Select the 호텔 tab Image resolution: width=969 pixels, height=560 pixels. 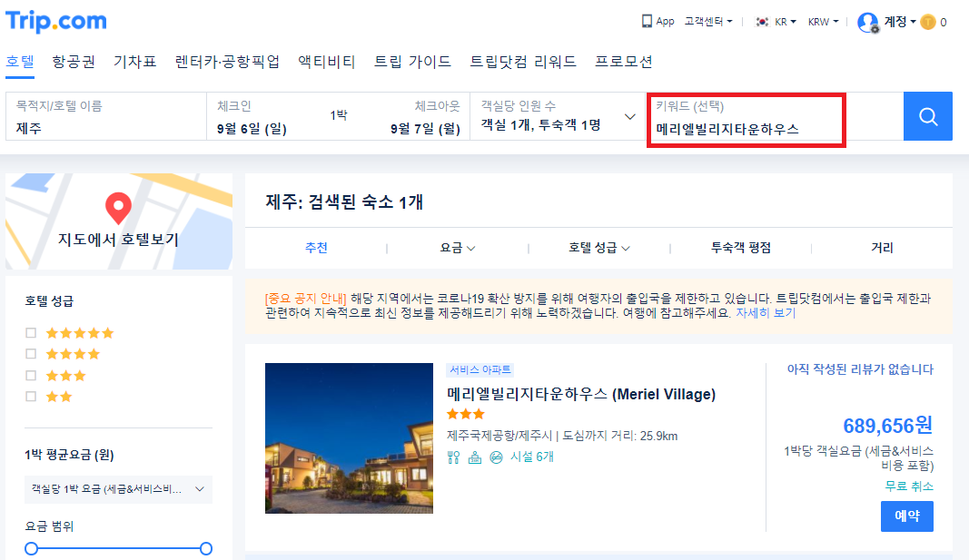coord(20,62)
